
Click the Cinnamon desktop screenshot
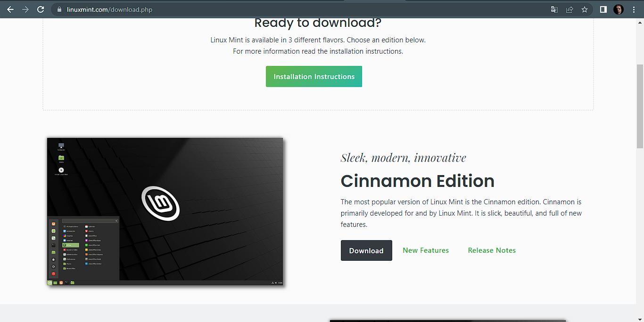click(x=165, y=212)
